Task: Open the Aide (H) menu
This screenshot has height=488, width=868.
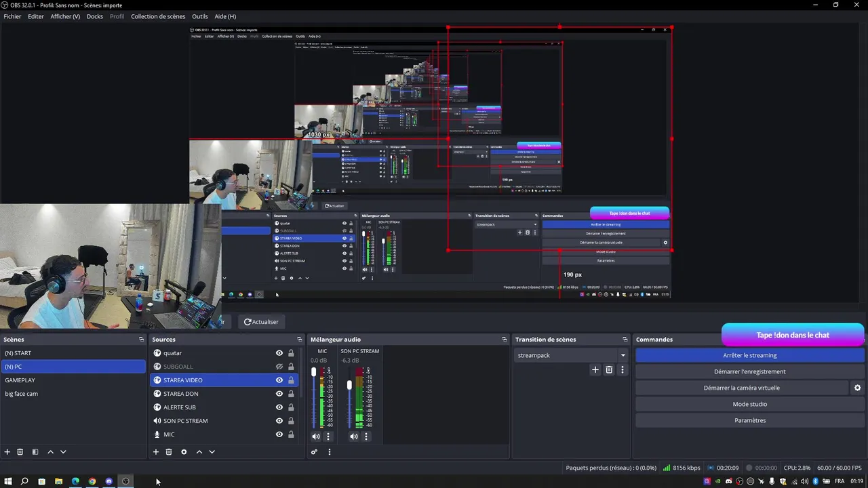Action: (x=225, y=16)
